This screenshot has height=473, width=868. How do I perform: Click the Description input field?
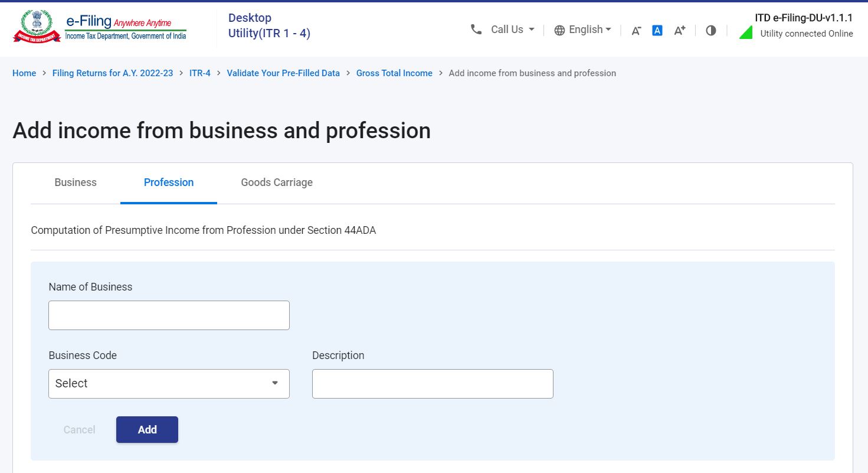point(432,383)
